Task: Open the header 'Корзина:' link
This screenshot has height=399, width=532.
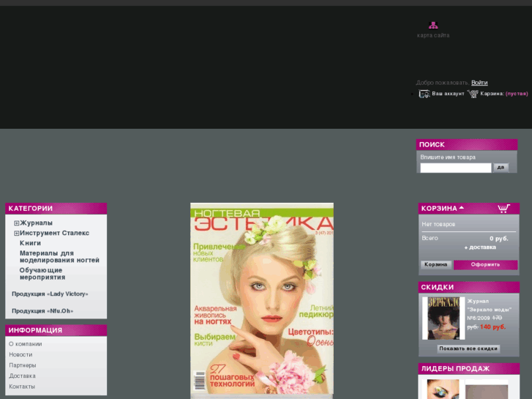Action: point(492,94)
